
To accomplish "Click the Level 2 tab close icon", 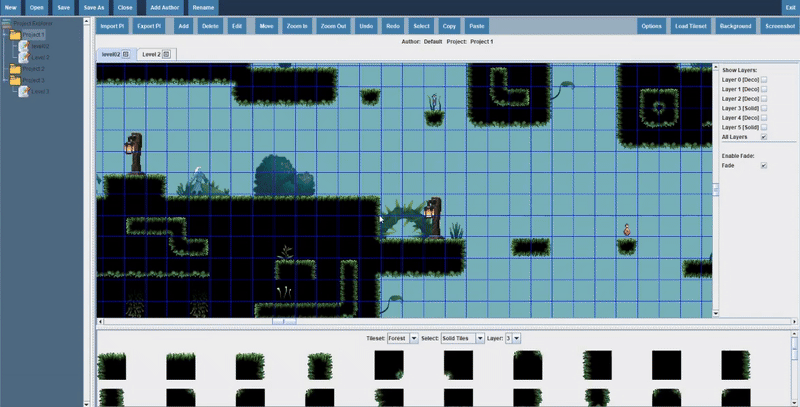I will pyautogui.click(x=166, y=54).
